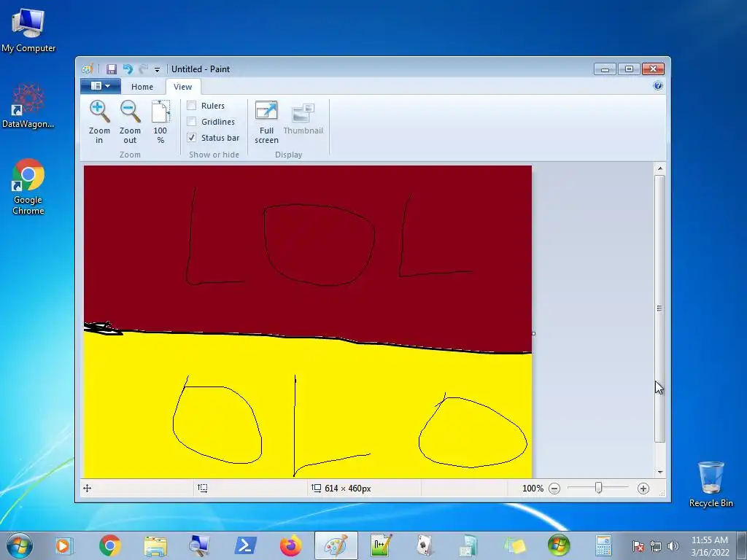Maximize the Paint window

[629, 69]
